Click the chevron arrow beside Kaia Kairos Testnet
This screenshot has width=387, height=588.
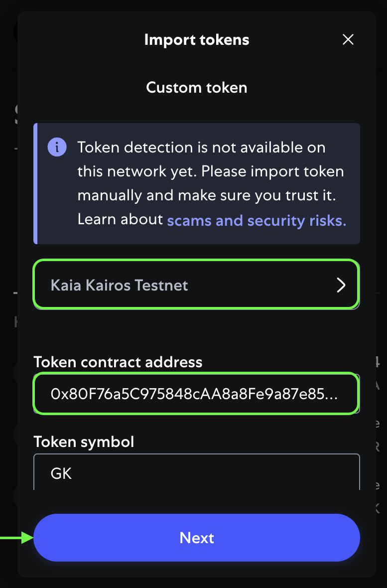click(x=341, y=285)
